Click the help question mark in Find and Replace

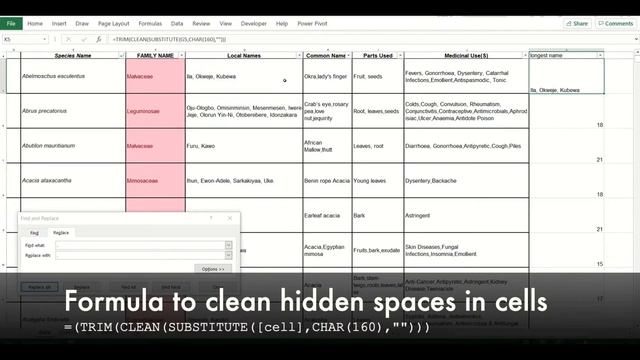pos(211,218)
